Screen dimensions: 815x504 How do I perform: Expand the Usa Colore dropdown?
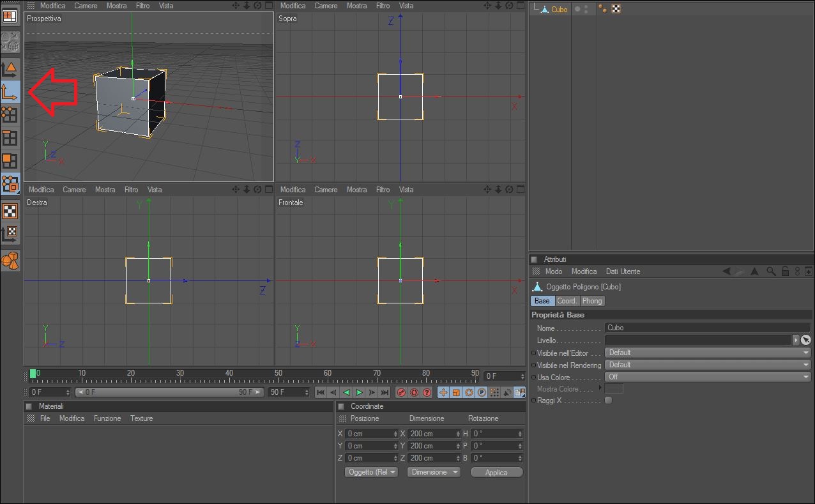pyautogui.click(x=708, y=377)
